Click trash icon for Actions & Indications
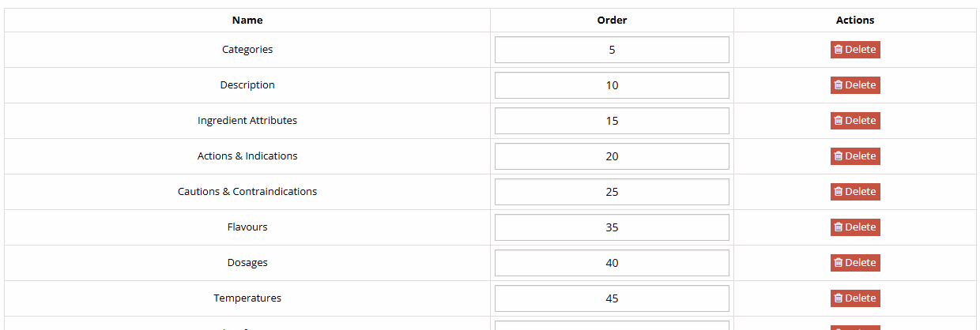 tap(839, 156)
